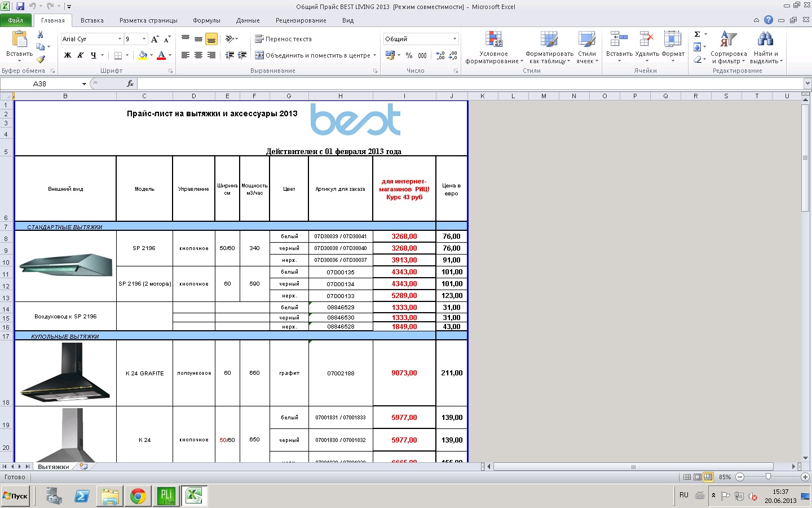Click Increase Decimal icon
Image resolution: width=812 pixels, height=508 pixels.
(440, 55)
